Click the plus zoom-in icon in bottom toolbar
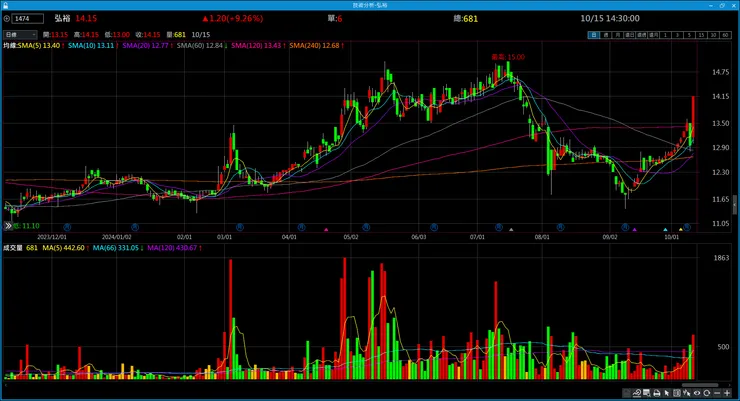This screenshot has width=740, height=401. (727, 393)
